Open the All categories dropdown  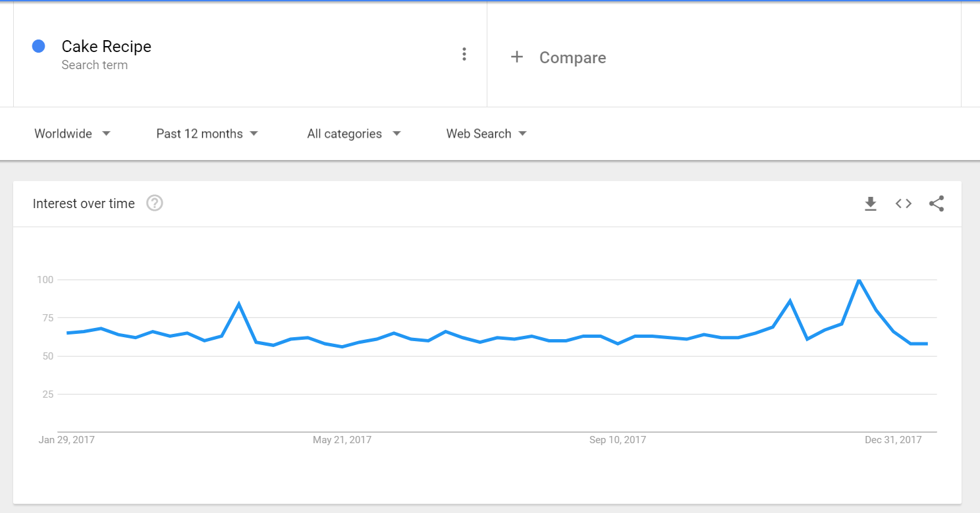coord(354,134)
